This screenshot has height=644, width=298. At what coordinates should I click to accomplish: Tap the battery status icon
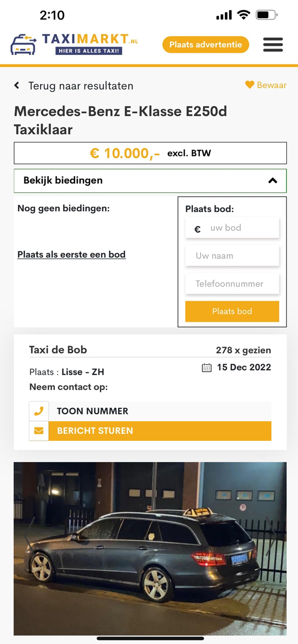pos(266,15)
